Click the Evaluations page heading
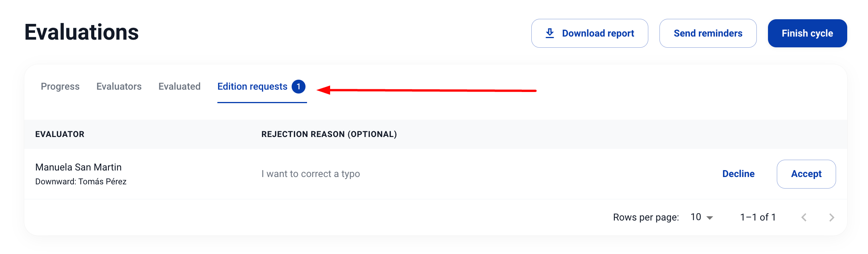This screenshot has width=868, height=254. point(82,32)
